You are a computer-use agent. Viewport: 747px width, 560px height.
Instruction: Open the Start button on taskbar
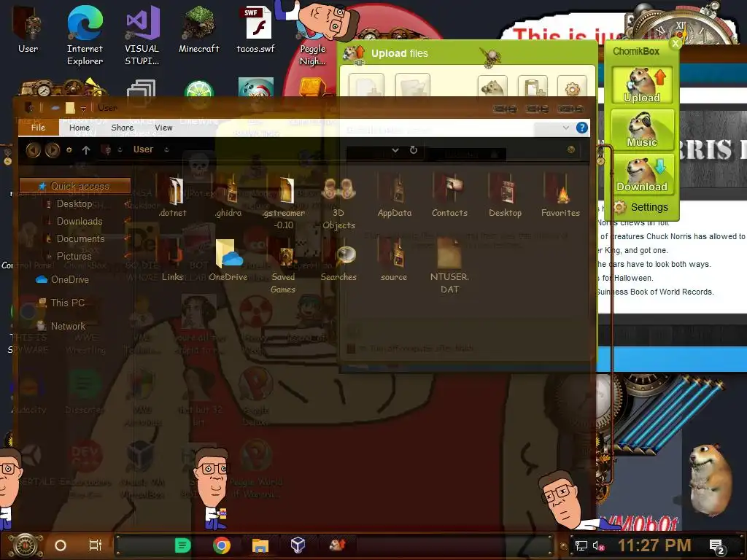click(x=26, y=545)
